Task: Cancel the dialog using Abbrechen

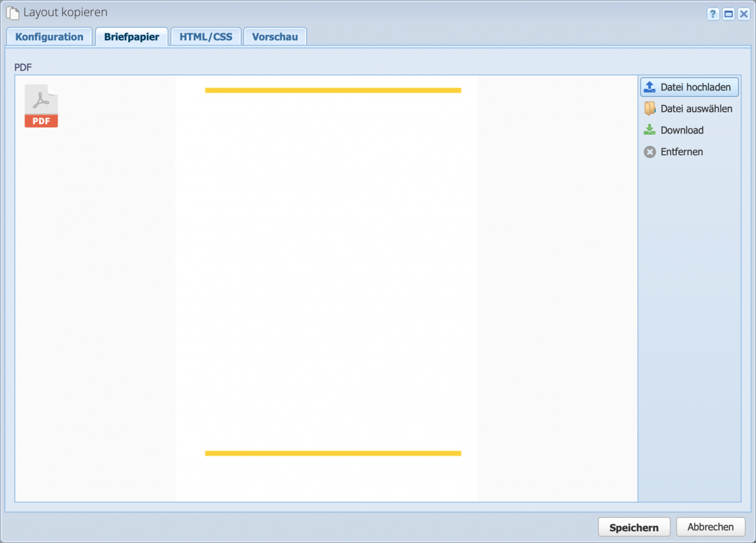Action: 710,526
